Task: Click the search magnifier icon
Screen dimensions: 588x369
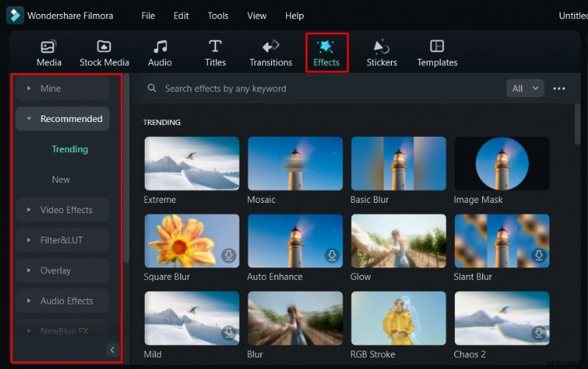Action: point(152,88)
